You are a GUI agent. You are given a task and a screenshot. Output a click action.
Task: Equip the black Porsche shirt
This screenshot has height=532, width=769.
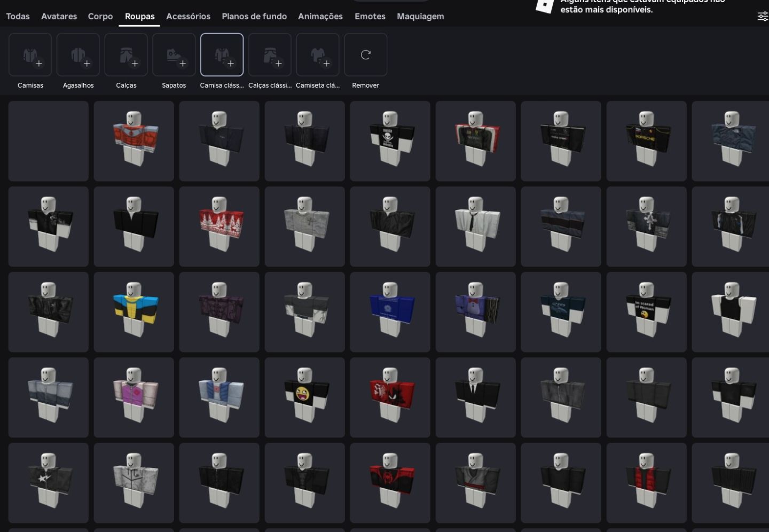coord(647,141)
